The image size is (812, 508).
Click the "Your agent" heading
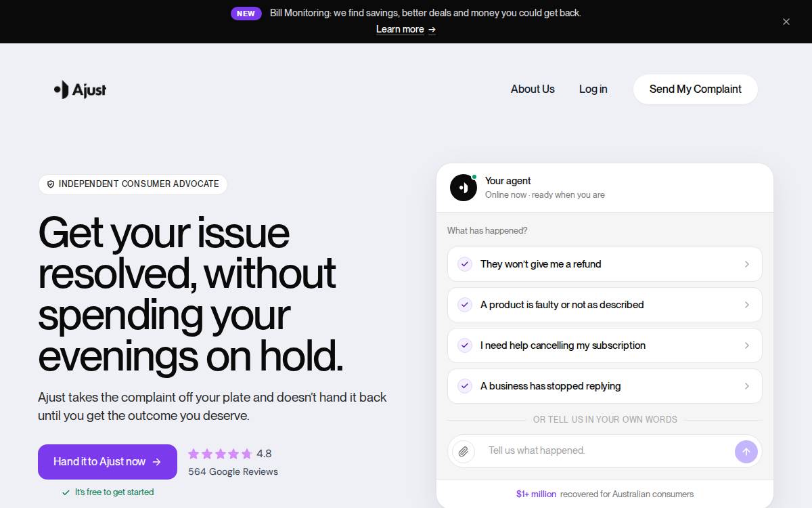point(507,181)
